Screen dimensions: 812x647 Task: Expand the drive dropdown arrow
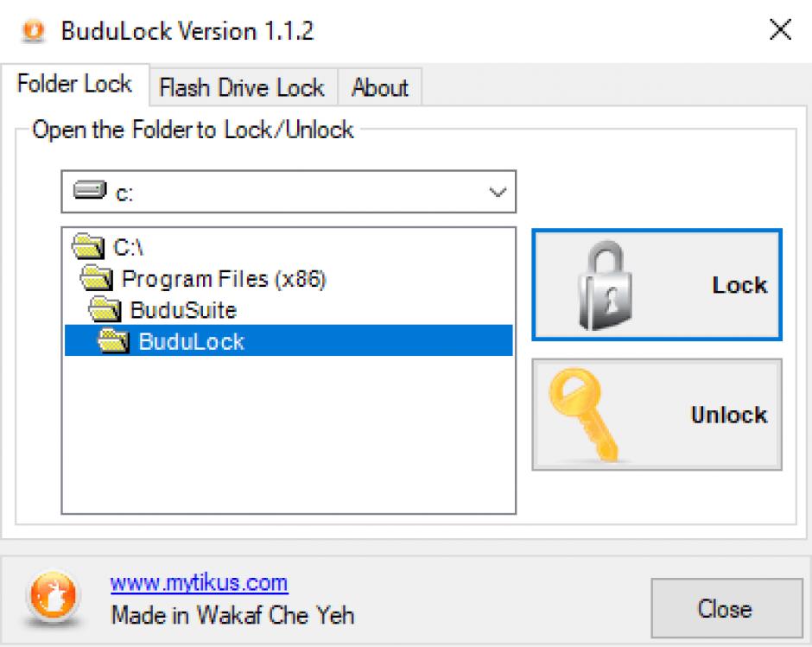498,193
